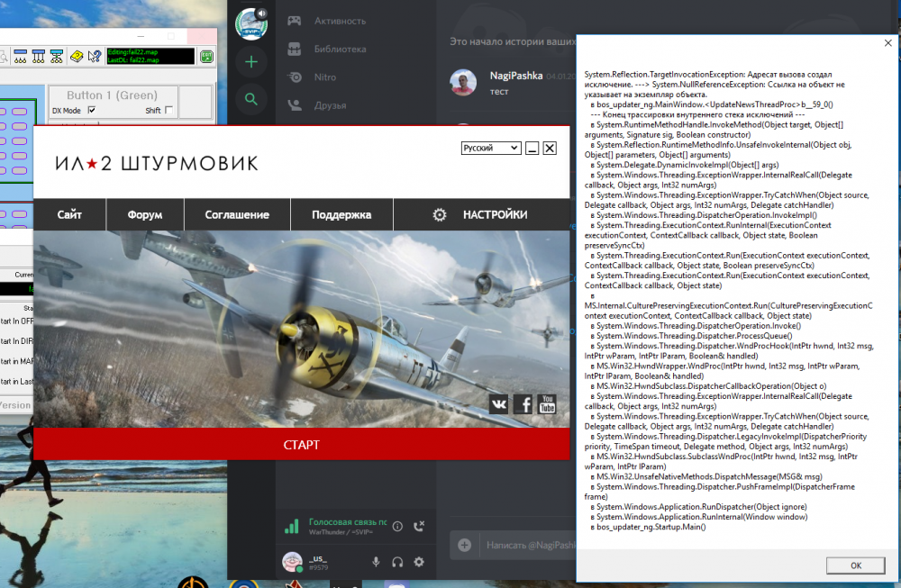Close the exception dialog with X

pos(887,43)
